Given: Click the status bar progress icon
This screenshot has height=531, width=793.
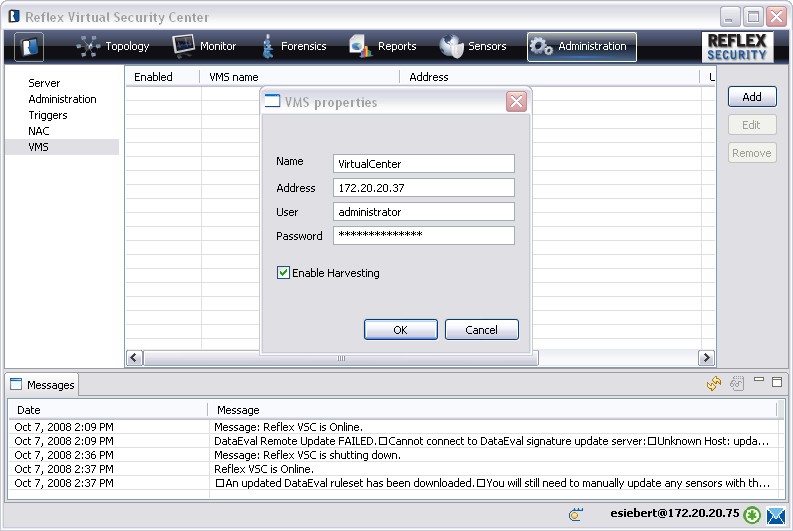Looking at the screenshot, I should pyautogui.click(x=575, y=514).
